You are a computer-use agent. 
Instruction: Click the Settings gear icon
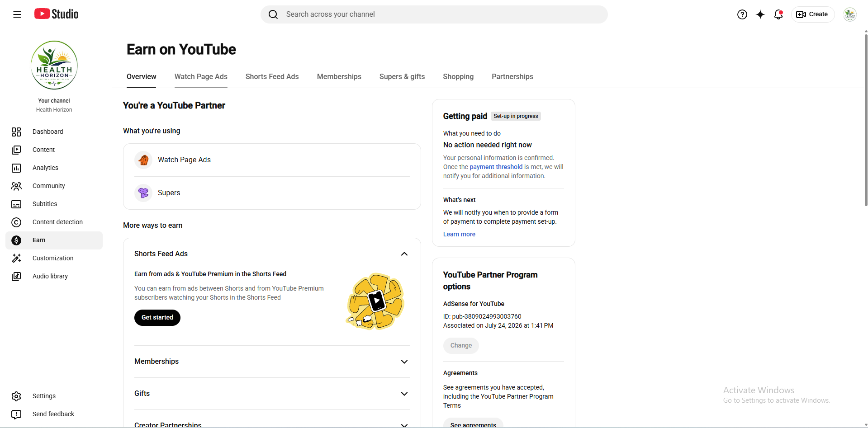point(16,396)
